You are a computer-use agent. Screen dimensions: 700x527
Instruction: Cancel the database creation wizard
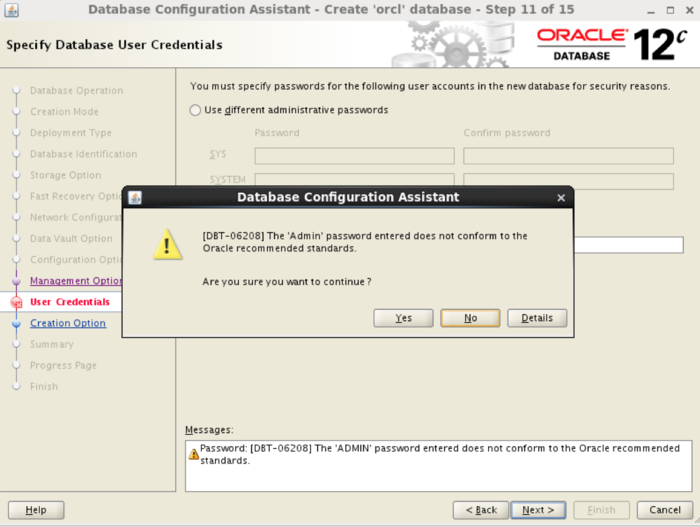point(665,510)
